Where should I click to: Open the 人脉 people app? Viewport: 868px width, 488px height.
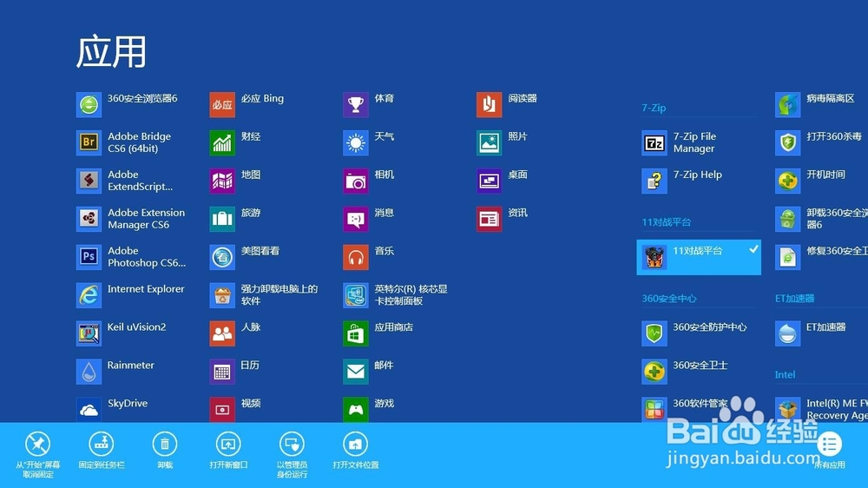pyautogui.click(x=222, y=333)
